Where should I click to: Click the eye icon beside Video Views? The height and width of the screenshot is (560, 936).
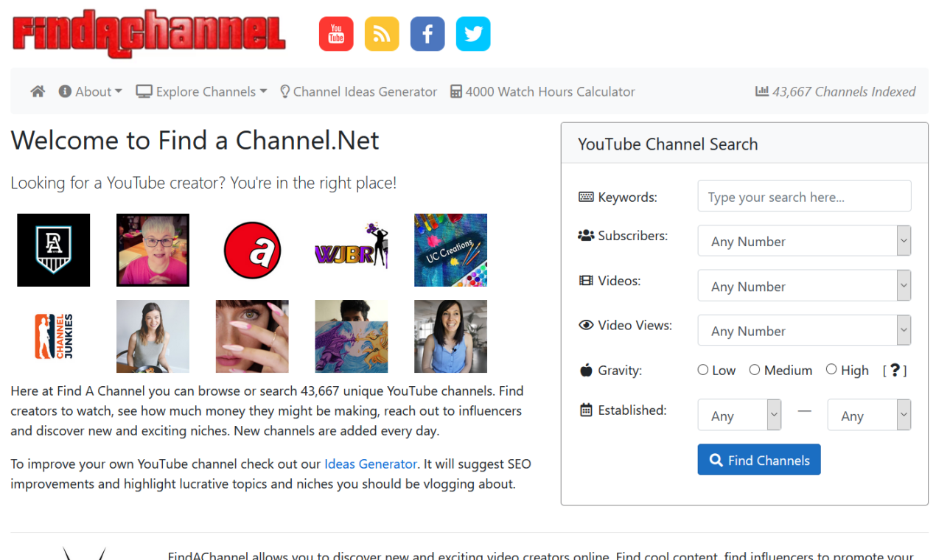(586, 324)
